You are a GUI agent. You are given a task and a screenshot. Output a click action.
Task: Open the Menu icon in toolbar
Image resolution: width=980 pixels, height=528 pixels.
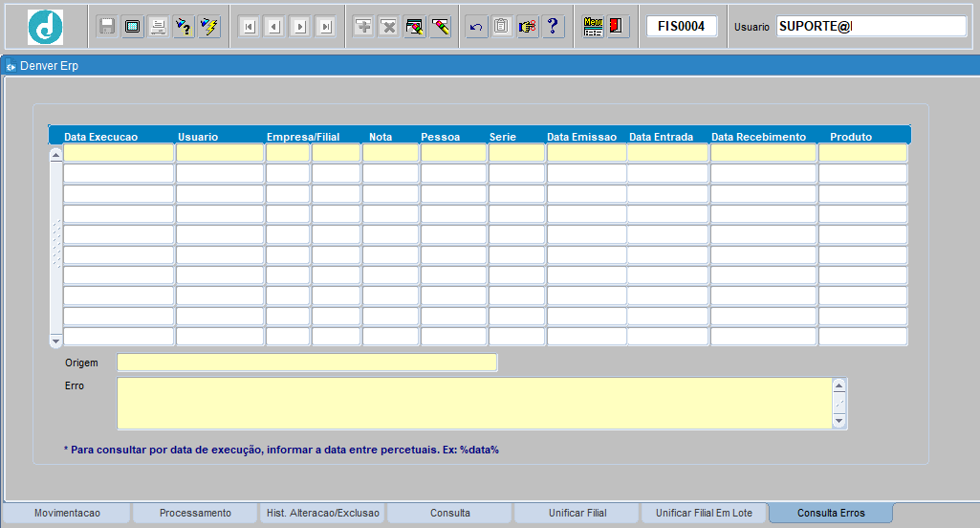[593, 27]
